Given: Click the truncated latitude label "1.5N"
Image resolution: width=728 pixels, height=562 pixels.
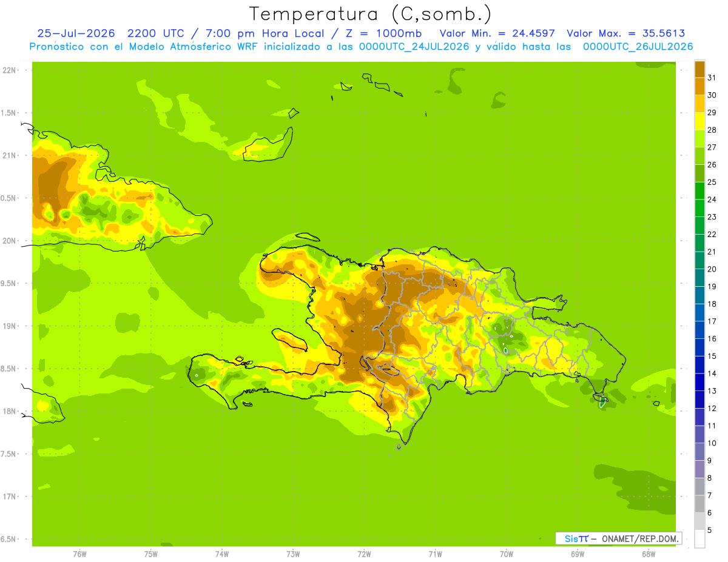Looking at the screenshot, I should tap(9, 113).
